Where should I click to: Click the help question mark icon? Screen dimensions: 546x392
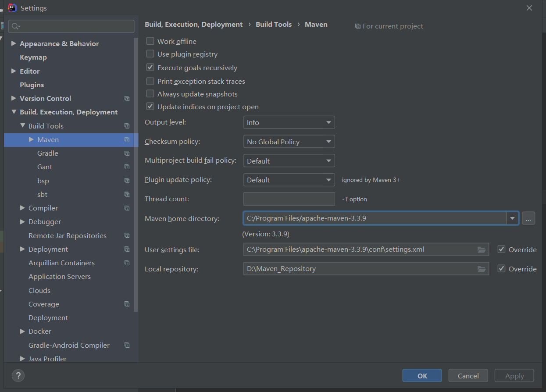point(18,375)
